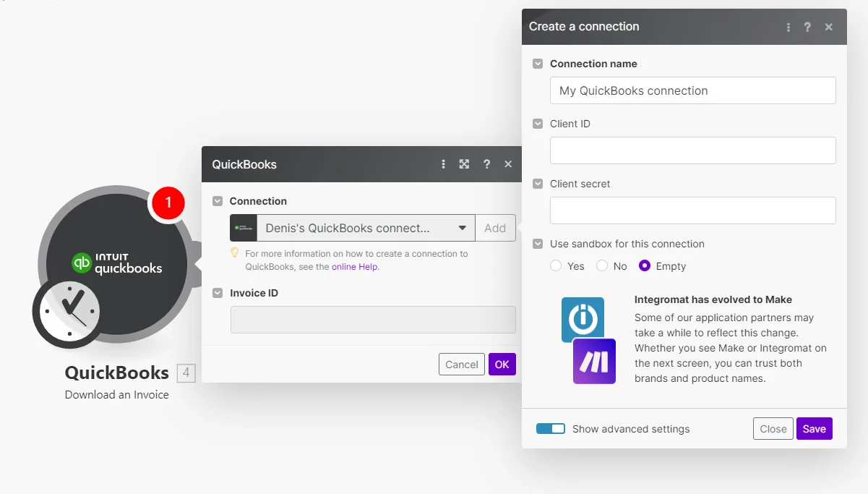Focus the Connection name input field

point(693,90)
